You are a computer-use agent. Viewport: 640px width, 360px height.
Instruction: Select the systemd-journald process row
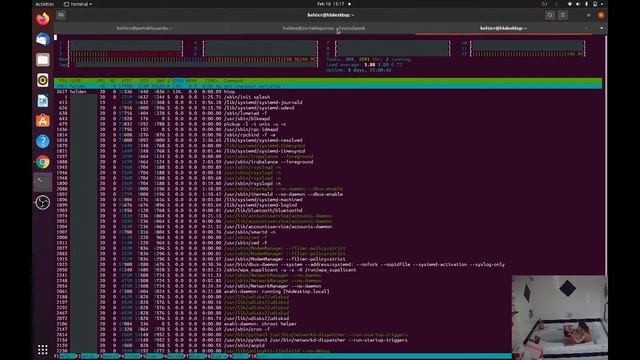pos(328,102)
